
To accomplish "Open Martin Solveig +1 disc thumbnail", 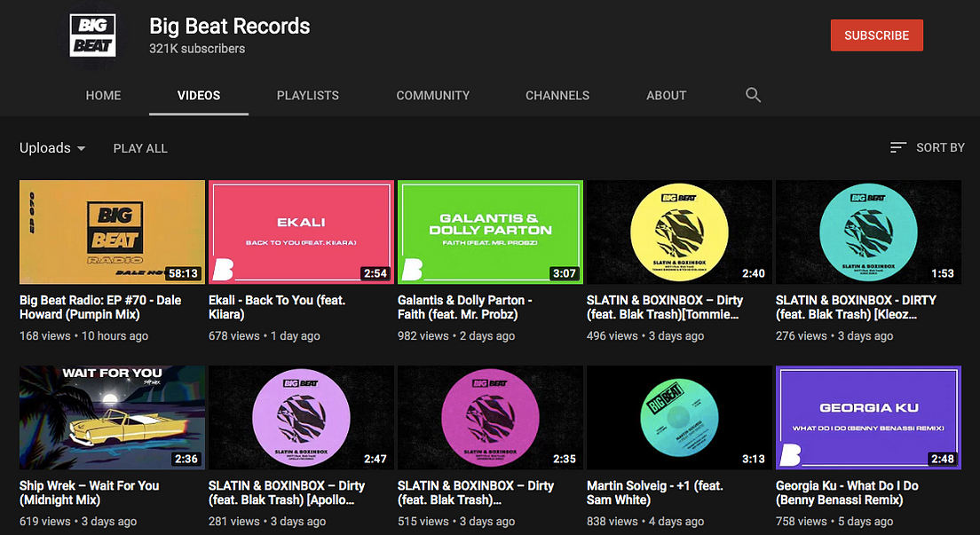I will 679,418.
